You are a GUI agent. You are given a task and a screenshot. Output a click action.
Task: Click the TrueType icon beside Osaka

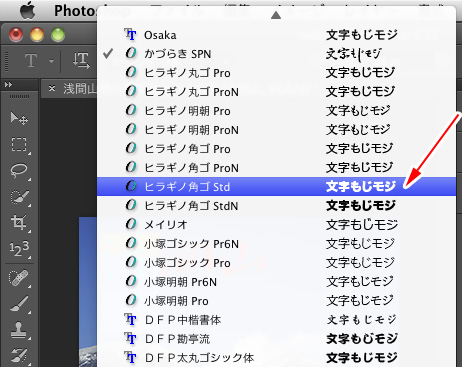click(x=130, y=34)
